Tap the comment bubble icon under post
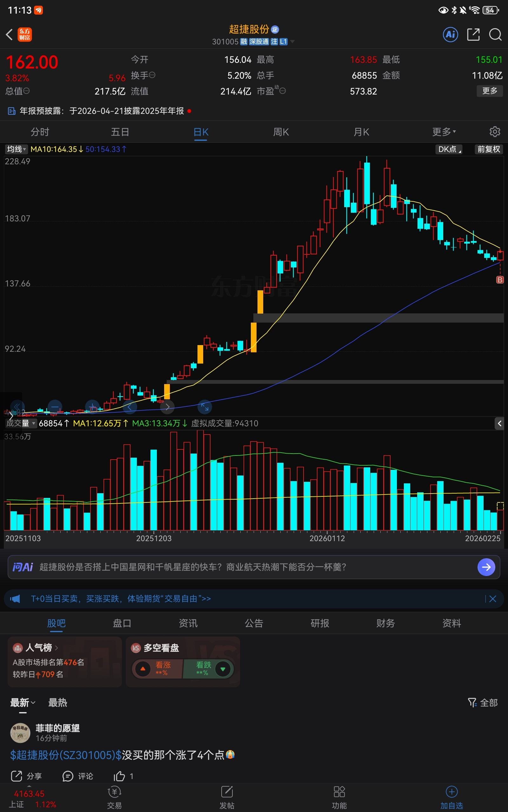Viewport: 508px width, 812px height. [x=68, y=776]
